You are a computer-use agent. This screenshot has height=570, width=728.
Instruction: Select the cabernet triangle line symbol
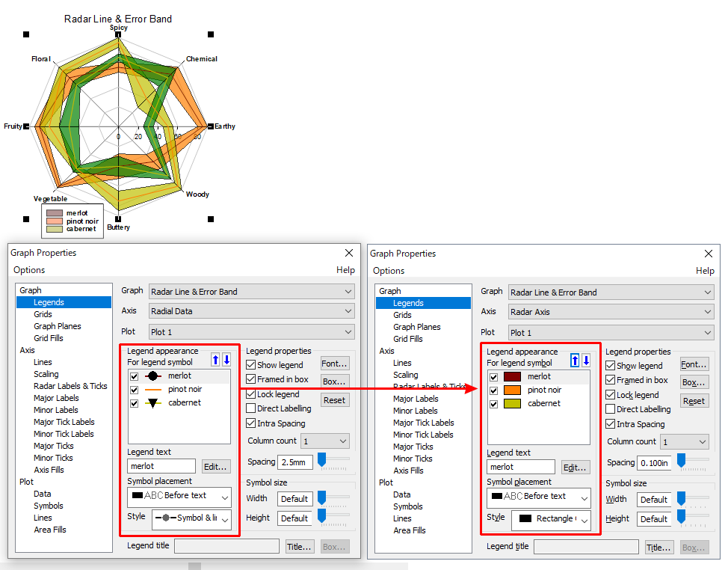coord(152,403)
